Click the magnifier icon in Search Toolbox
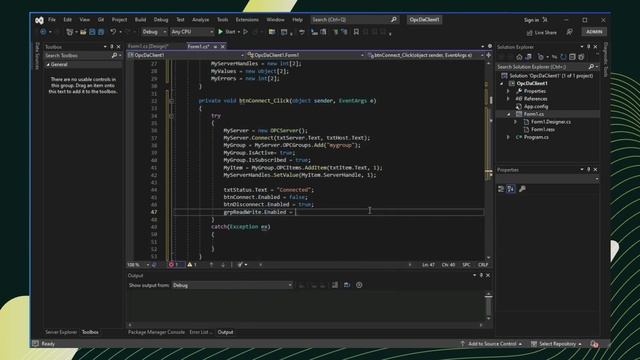This screenshot has height=360, width=640. 114,55
